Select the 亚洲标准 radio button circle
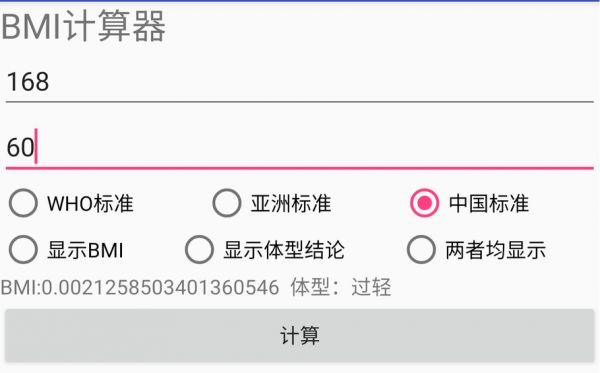Viewport: 600px width, 373px height. (227, 203)
